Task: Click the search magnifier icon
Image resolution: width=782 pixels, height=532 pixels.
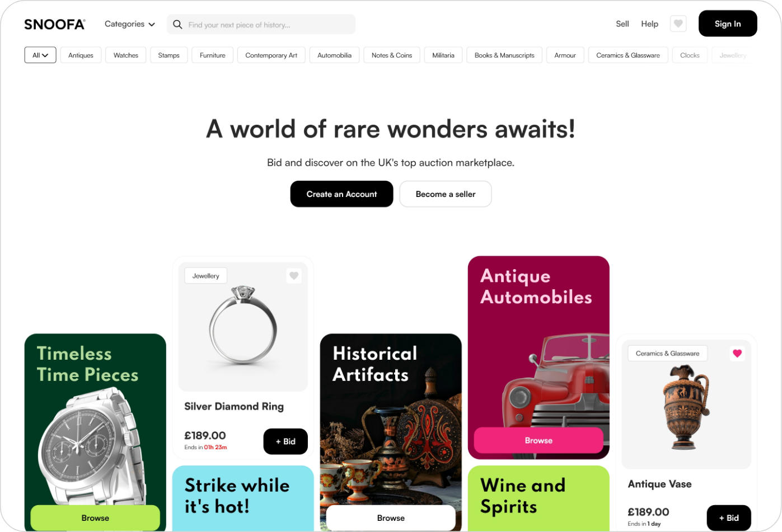Action: click(x=177, y=25)
